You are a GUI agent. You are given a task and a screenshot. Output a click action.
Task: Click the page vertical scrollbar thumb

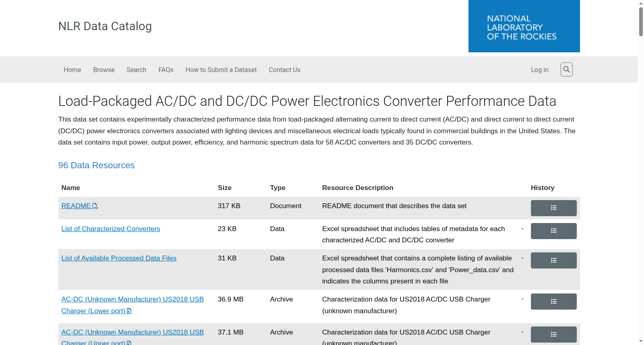pyautogui.click(x=641, y=22)
